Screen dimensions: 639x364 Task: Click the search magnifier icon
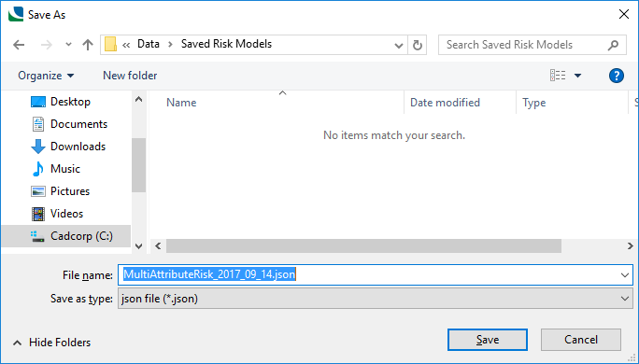coord(613,45)
